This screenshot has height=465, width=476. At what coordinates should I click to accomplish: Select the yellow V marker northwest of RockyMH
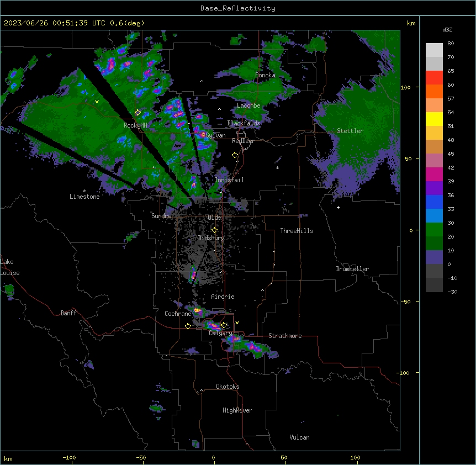(x=97, y=102)
